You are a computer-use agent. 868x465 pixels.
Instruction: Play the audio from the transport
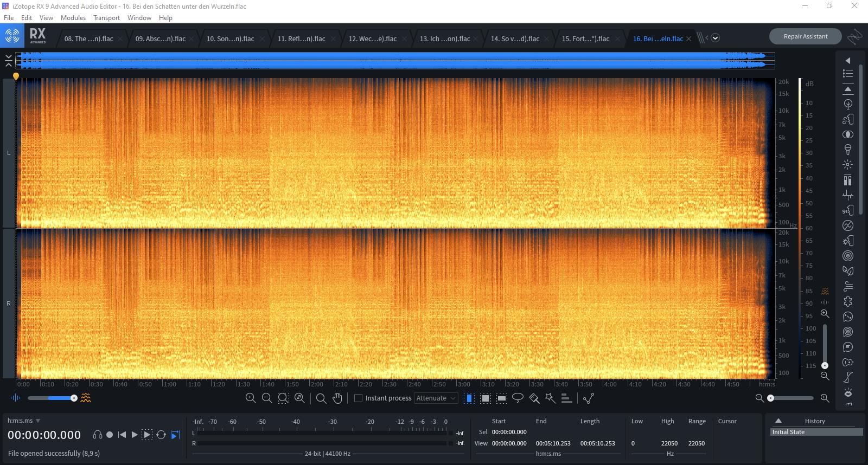click(135, 435)
